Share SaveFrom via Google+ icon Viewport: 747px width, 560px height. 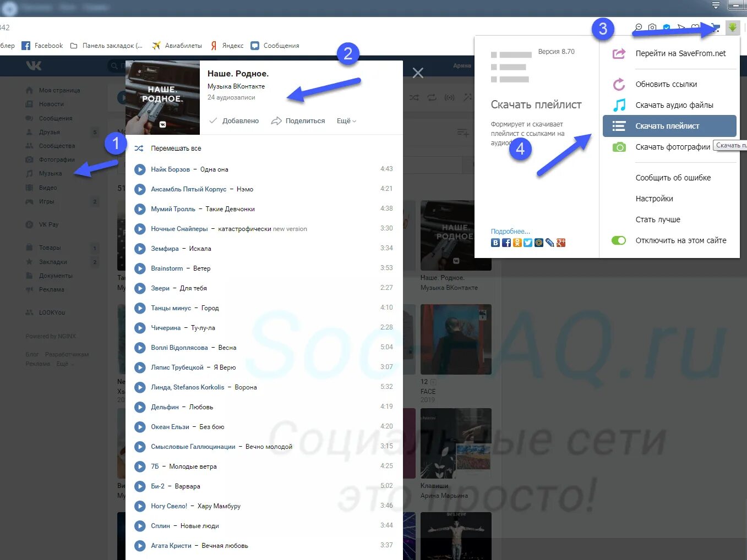click(561, 243)
